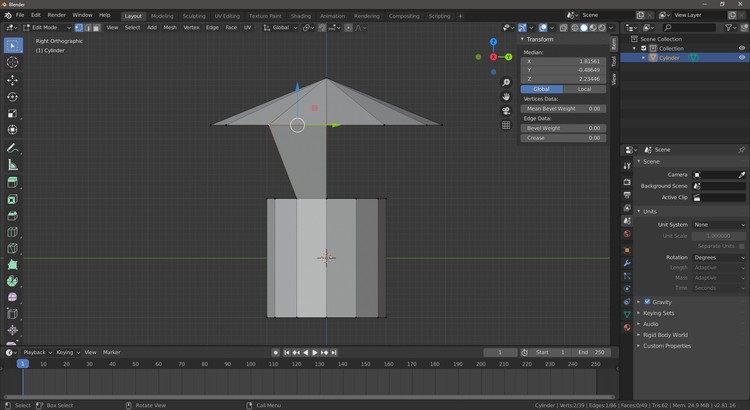Switch to perspective/orthographic grid icon

pos(507,126)
